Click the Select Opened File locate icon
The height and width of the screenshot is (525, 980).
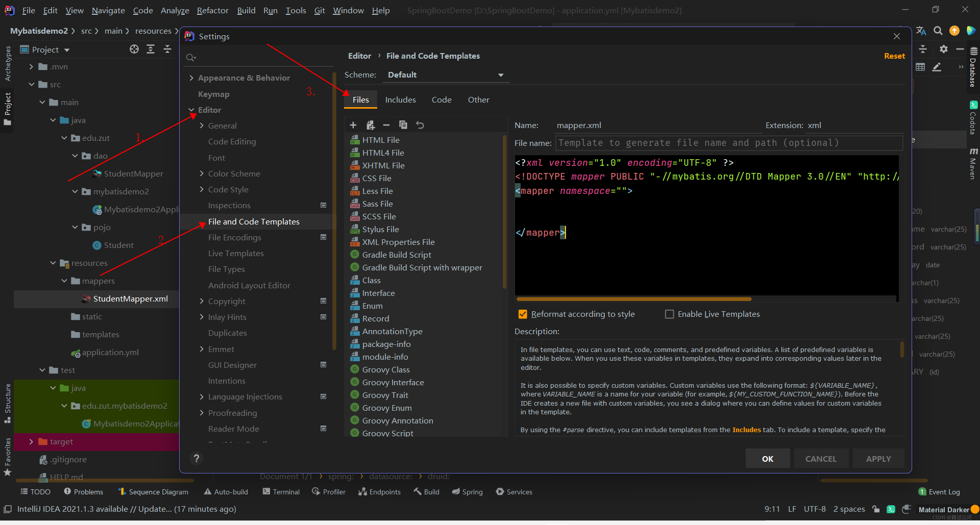click(x=134, y=49)
